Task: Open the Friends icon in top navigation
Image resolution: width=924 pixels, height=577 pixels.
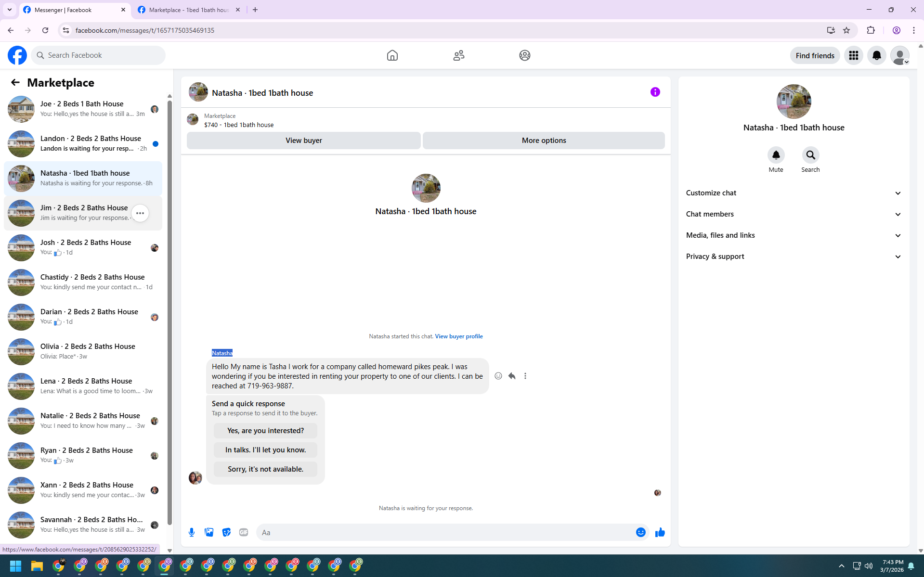Action: (x=459, y=55)
